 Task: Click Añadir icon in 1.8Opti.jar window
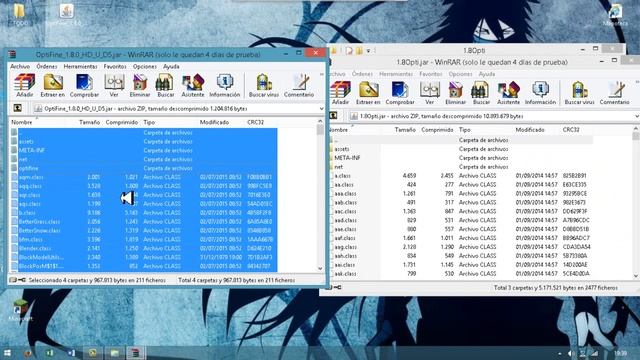pyautogui.click(x=340, y=93)
